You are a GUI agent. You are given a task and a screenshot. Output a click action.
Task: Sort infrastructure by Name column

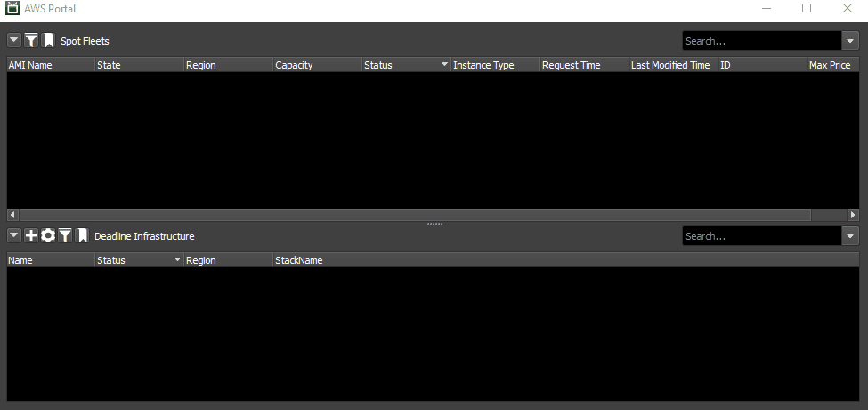(x=51, y=260)
